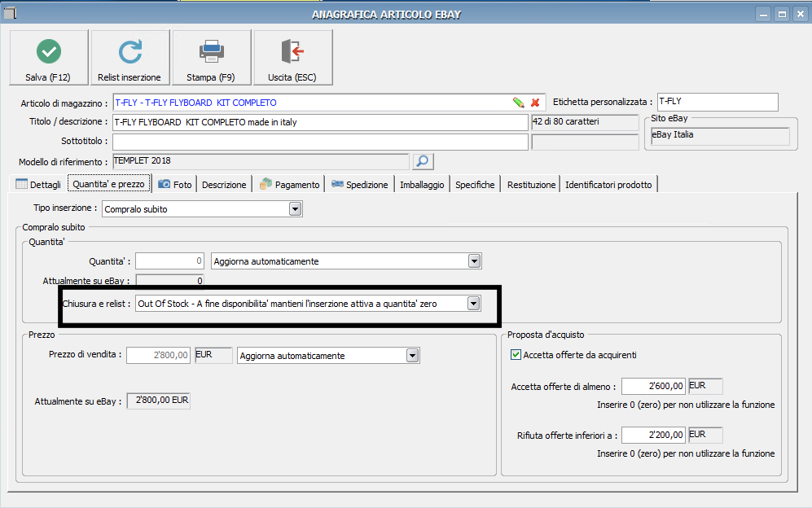Open the Foto tab
This screenshot has width=812, height=508.
coord(175,184)
